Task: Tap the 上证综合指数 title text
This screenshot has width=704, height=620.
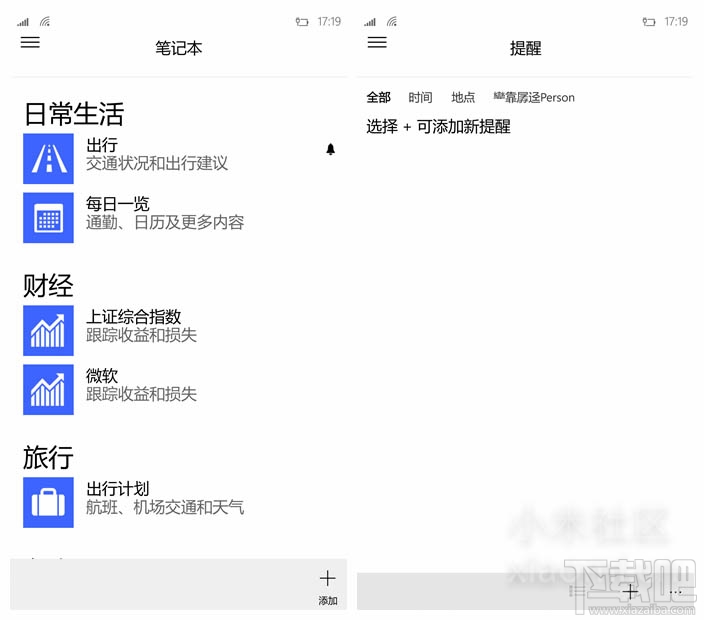Action: click(133, 317)
